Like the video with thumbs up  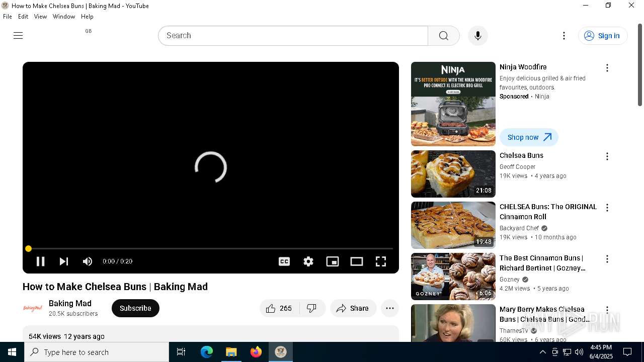coord(280,308)
